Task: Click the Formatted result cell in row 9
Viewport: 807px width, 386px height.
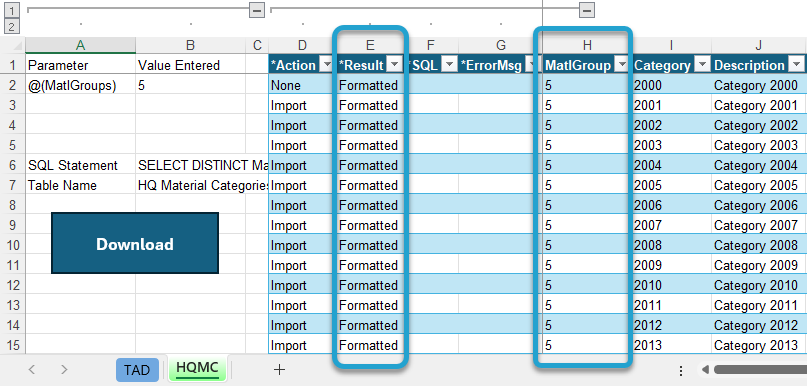Action: click(x=370, y=225)
